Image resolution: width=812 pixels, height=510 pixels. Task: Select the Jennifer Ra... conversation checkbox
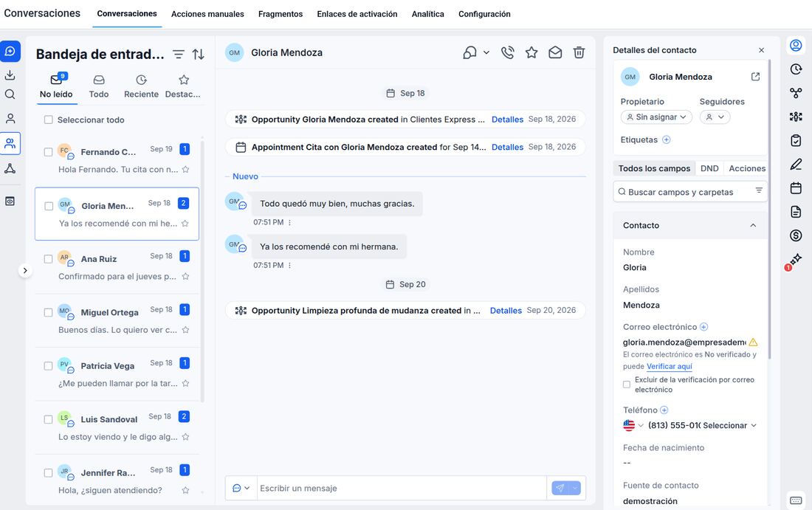pyautogui.click(x=48, y=472)
